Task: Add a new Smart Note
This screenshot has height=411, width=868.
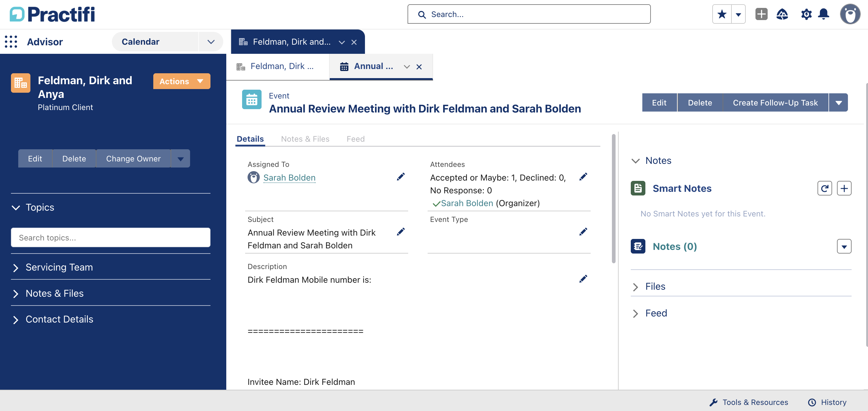Action: tap(844, 188)
